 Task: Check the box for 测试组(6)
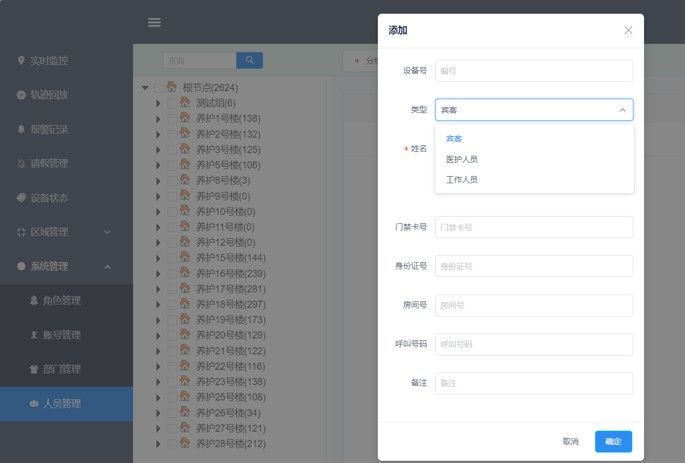tap(172, 103)
